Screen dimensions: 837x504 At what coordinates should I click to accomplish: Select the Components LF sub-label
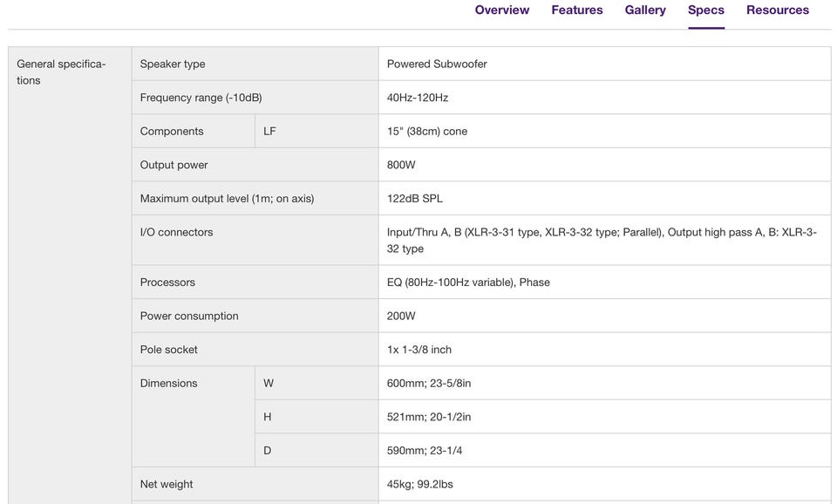click(269, 132)
